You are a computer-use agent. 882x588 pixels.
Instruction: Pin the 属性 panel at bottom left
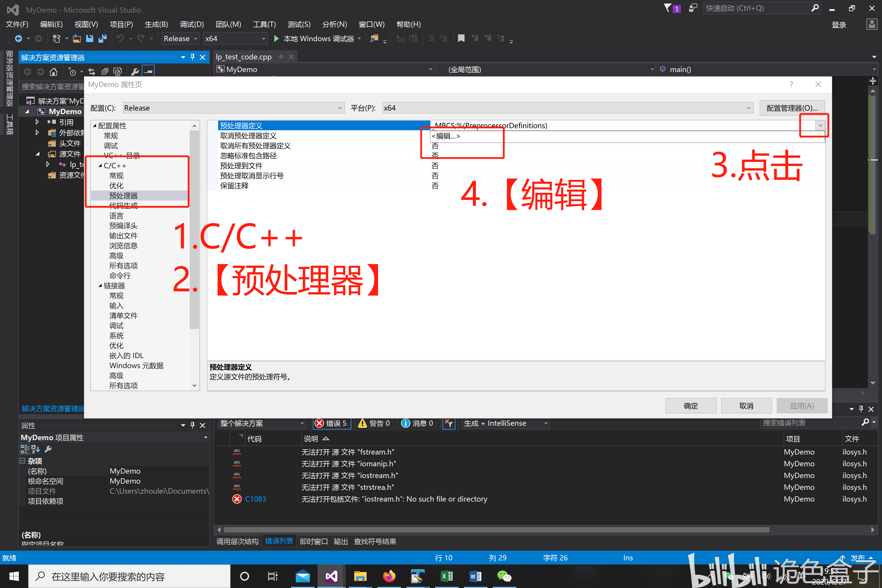[193, 425]
